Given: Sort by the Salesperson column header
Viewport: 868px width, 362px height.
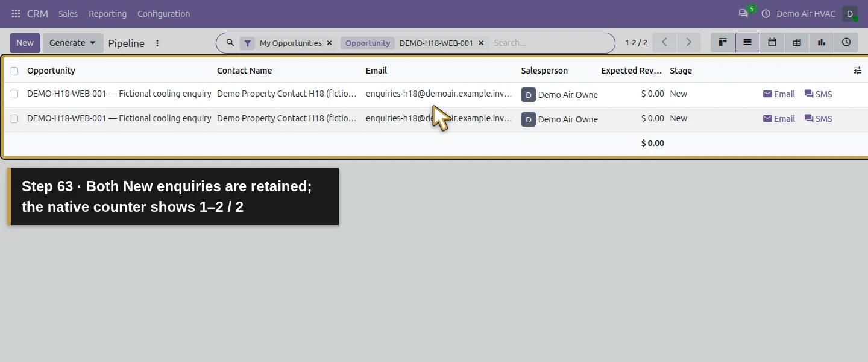Looking at the screenshot, I should 544,71.
